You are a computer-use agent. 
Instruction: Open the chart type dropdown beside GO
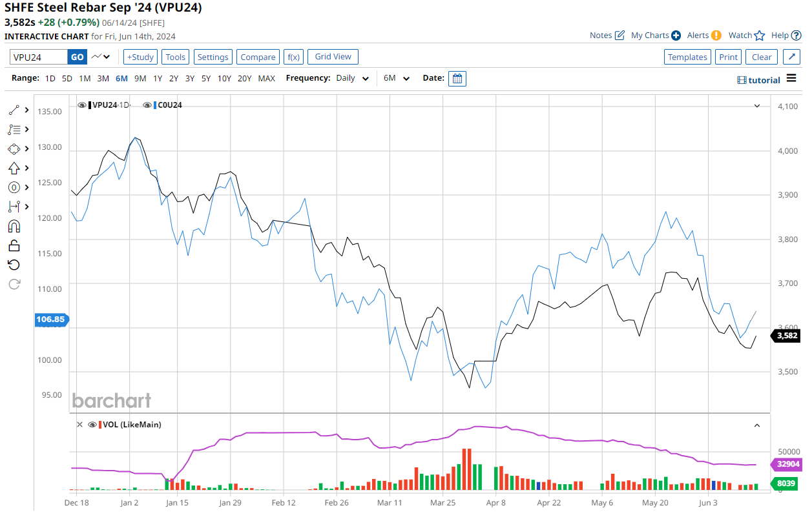(x=101, y=57)
